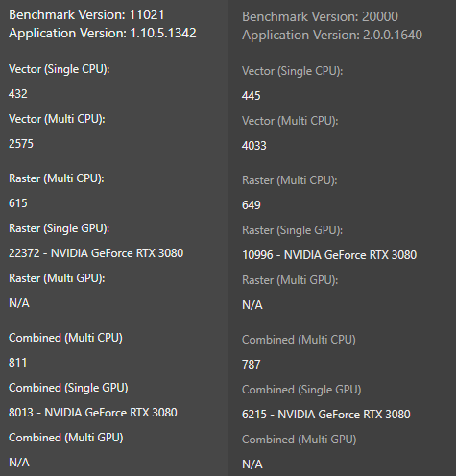Click the Raster (Multi CPU) score 649
This screenshot has width=456, height=476.
[252, 205]
